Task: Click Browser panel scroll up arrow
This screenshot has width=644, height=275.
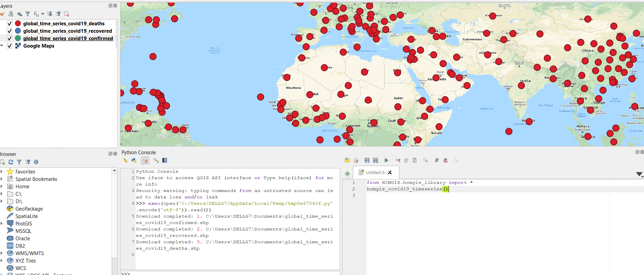Action: (x=115, y=170)
